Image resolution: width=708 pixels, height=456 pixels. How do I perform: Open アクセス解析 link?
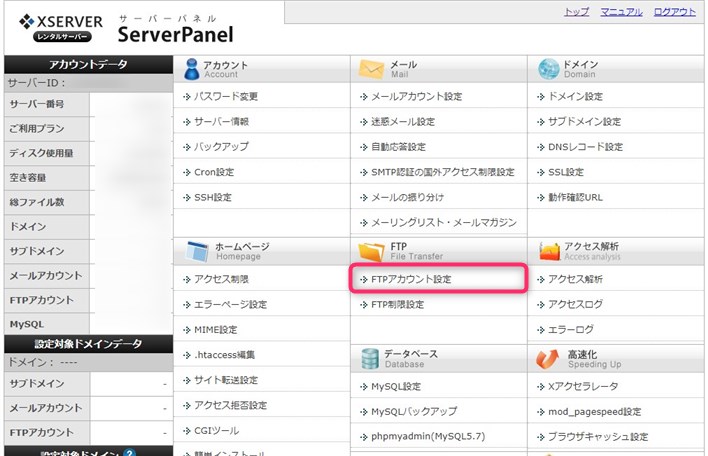(575, 279)
